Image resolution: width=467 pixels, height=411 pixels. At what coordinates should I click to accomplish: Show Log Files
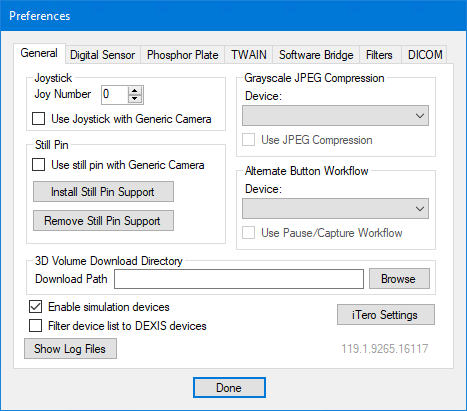[x=70, y=349]
